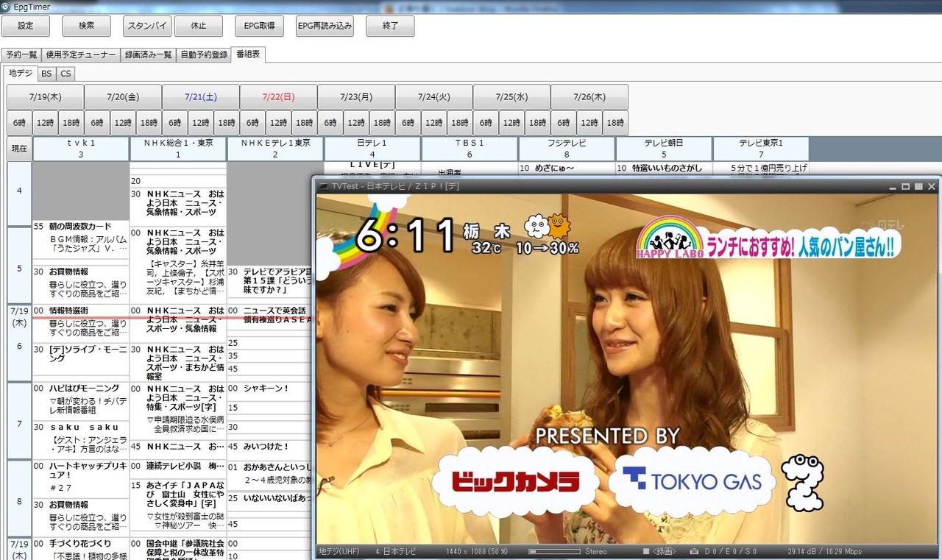Open the 録画済み一覧 tab
This screenshot has width=942, height=560.
pyautogui.click(x=149, y=54)
